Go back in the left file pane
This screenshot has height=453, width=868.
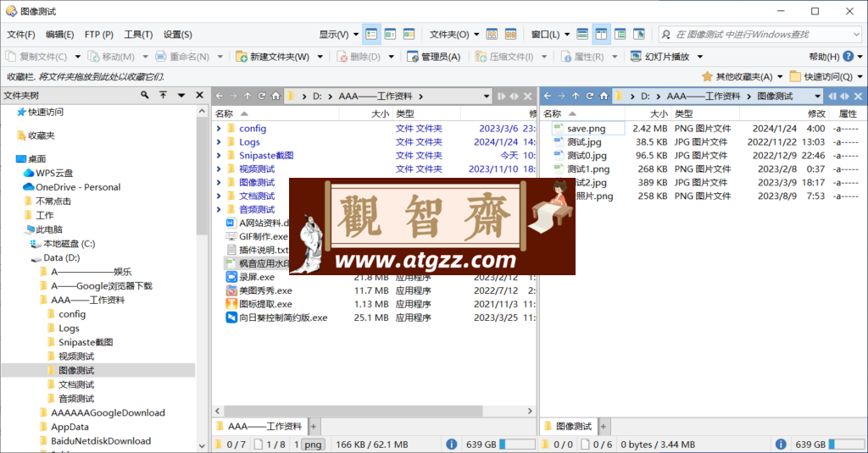point(220,97)
